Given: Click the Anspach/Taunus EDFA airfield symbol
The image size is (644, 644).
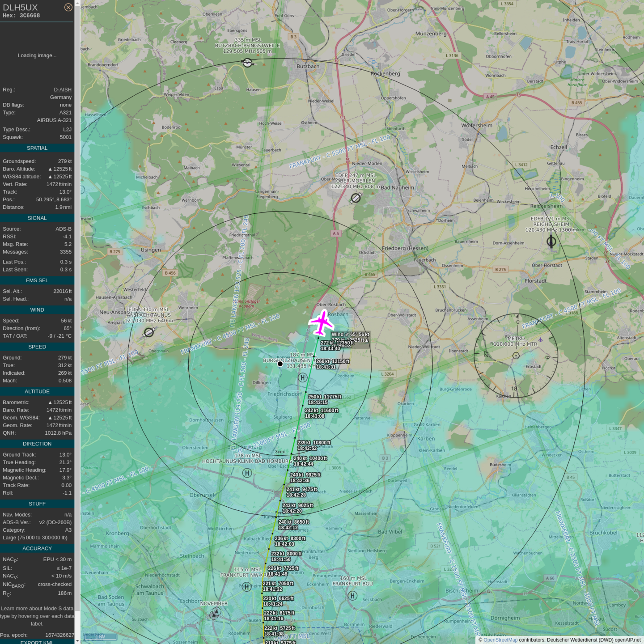Looking at the screenshot, I should pyautogui.click(x=149, y=332).
